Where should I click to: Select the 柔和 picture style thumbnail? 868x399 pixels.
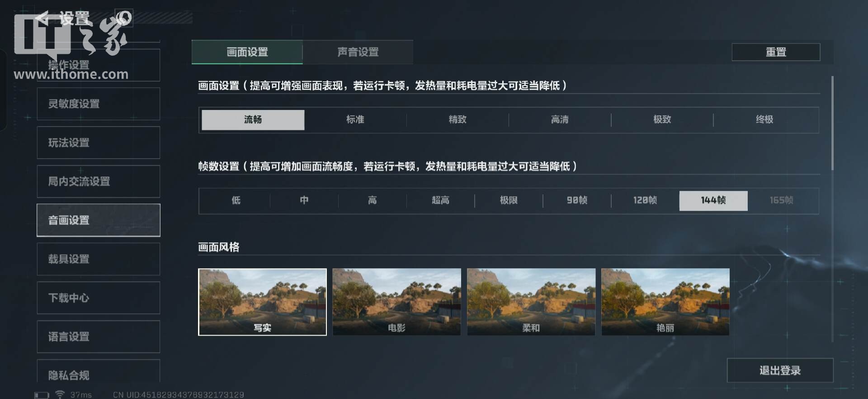531,302
